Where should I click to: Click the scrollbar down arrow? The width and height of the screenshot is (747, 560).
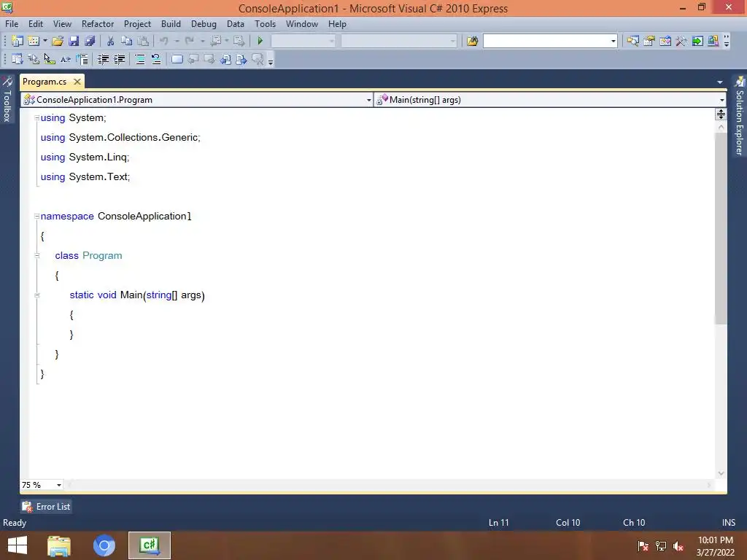[x=721, y=473]
